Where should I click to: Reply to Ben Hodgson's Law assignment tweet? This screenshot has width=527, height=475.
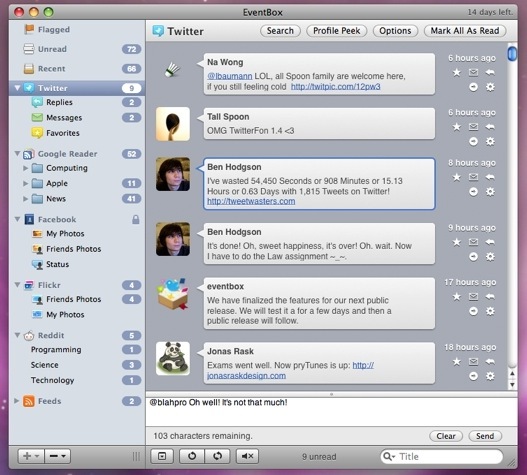tap(490, 242)
